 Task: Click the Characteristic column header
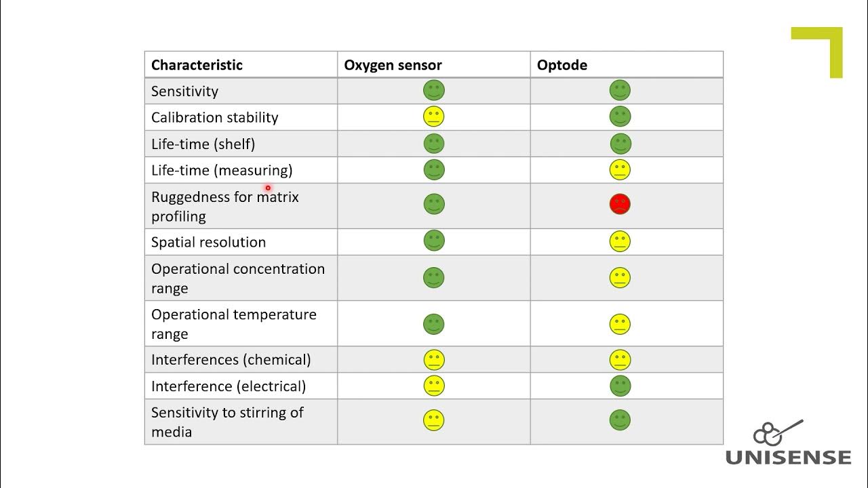[x=197, y=65]
